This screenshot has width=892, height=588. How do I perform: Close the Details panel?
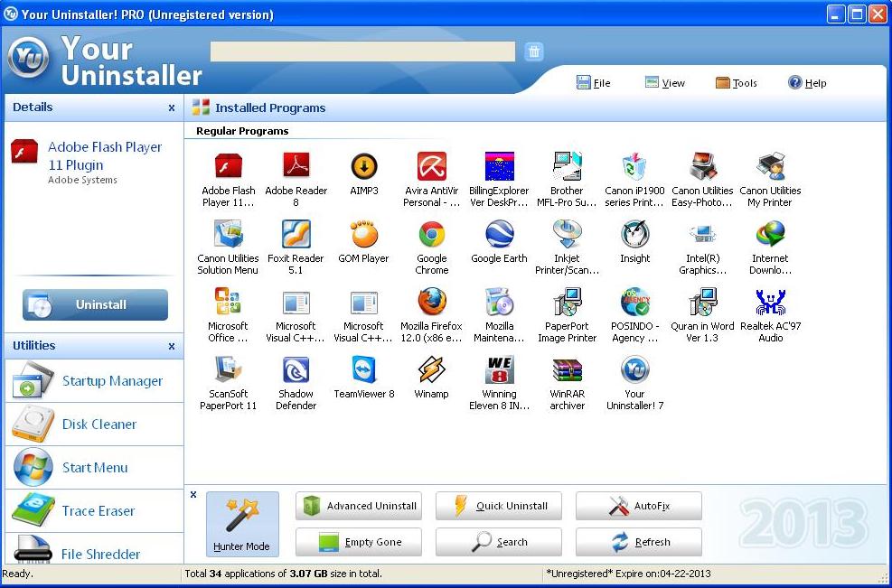[172, 107]
